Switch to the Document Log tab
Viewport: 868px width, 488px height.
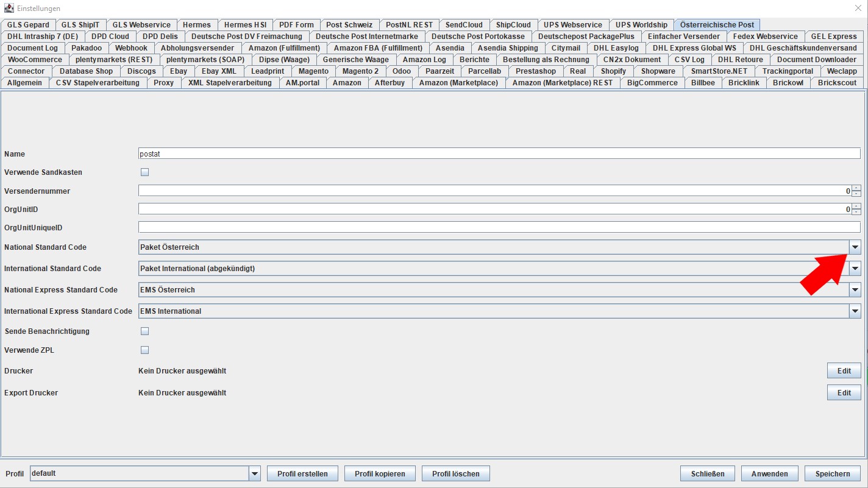[x=33, y=48]
